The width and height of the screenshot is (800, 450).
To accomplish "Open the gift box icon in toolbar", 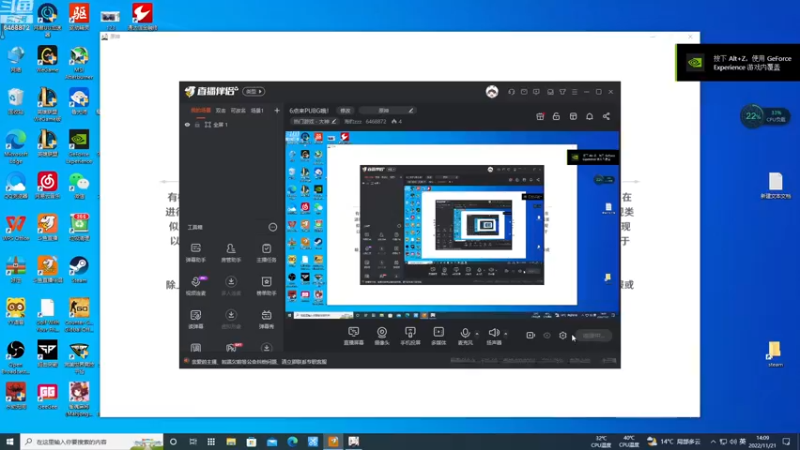I will [x=540, y=116].
